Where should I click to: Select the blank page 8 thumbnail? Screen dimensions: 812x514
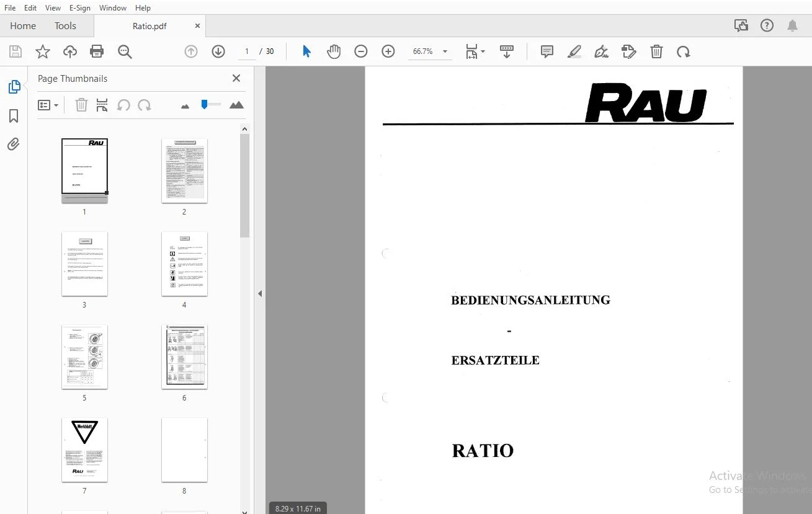[184, 450]
